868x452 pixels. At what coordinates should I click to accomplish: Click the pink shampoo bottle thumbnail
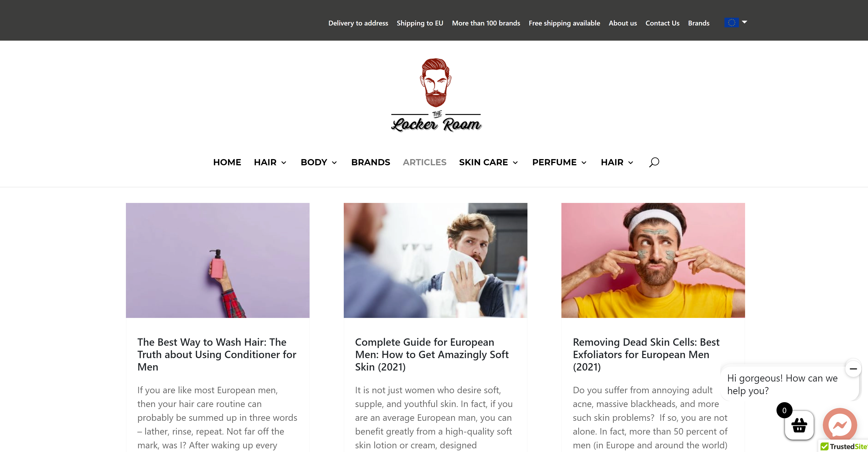218,260
